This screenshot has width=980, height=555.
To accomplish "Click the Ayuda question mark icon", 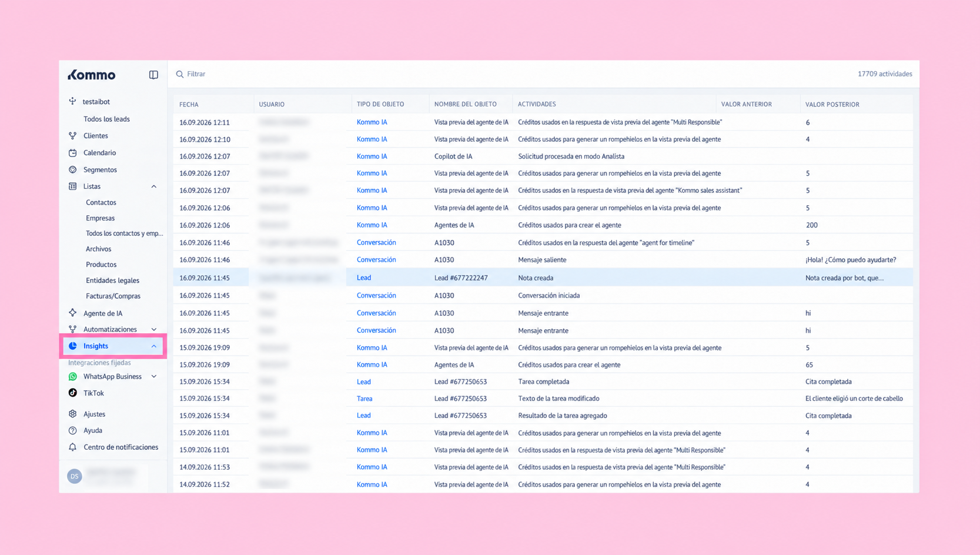I will click(x=73, y=430).
